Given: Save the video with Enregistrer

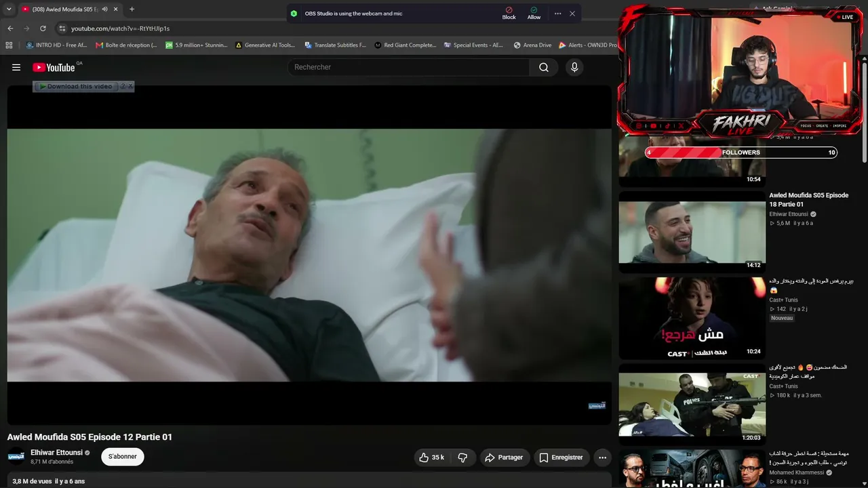Looking at the screenshot, I should [x=561, y=457].
